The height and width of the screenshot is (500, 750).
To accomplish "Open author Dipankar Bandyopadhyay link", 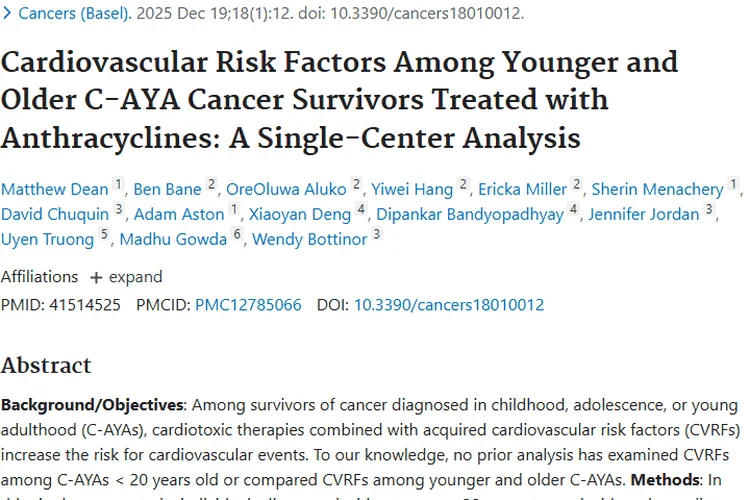I will tap(470, 214).
